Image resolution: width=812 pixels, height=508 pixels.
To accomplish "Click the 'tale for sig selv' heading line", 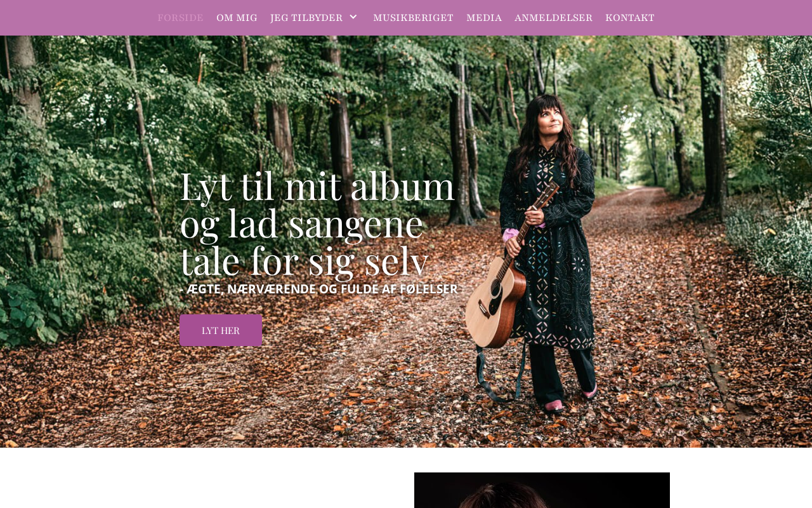I will point(304,261).
